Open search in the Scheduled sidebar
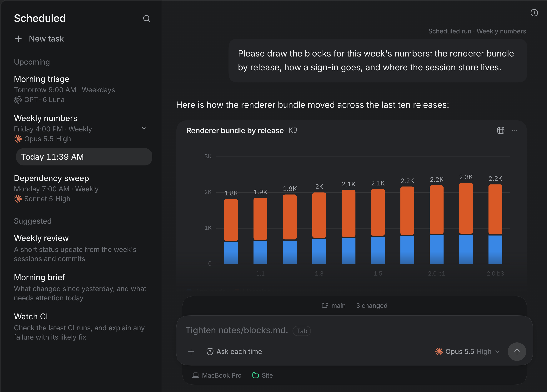547x392 pixels. coord(146,19)
